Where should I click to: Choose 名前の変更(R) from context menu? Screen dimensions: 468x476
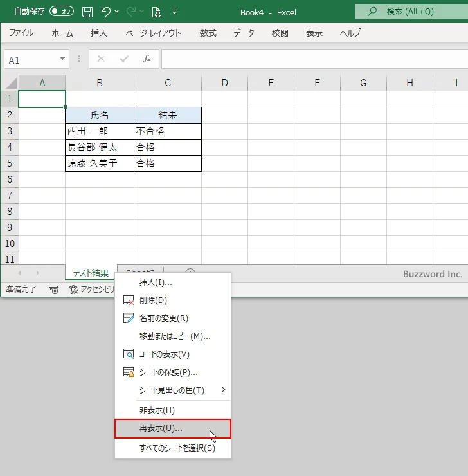173,318
